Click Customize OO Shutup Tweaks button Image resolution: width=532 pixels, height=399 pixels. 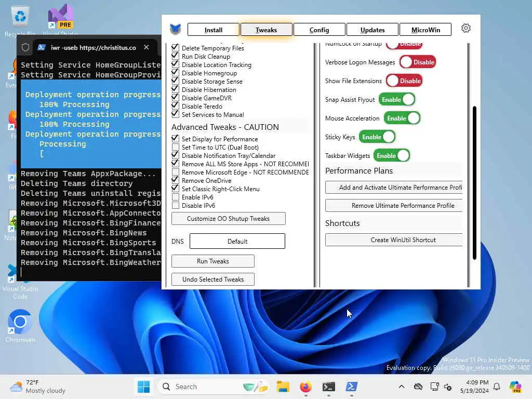point(229,219)
